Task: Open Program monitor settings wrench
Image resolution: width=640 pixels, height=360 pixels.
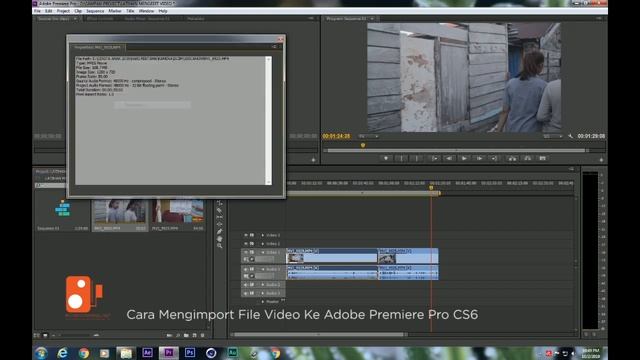Action: click(571, 136)
